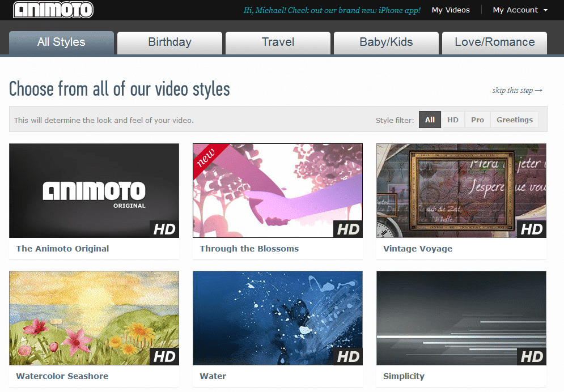The image size is (564, 392).
Task: Click the brand new iPhone app announcement
Action: [x=332, y=10]
